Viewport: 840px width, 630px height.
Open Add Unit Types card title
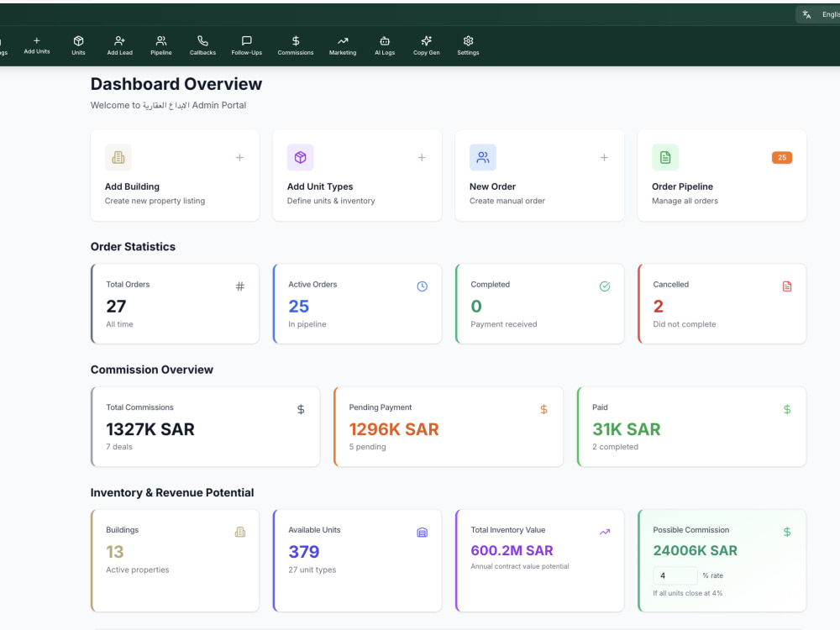click(x=320, y=186)
